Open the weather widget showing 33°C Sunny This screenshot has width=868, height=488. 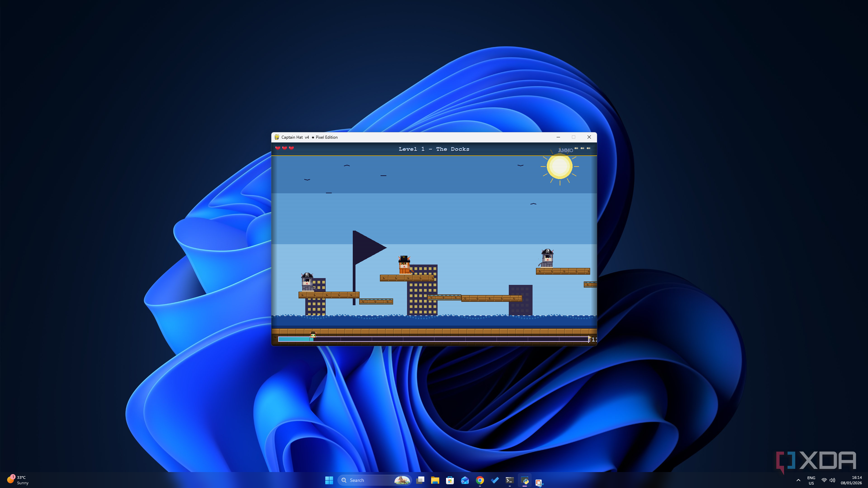pyautogui.click(x=18, y=480)
